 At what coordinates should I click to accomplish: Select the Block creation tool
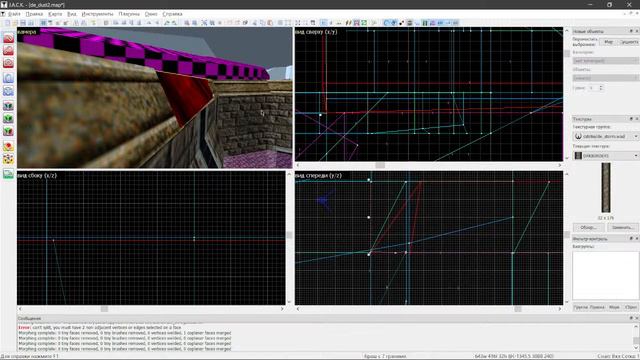point(8,91)
